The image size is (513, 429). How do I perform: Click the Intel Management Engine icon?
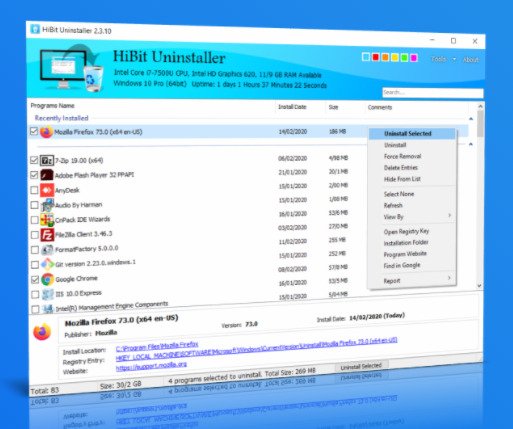pos(48,309)
